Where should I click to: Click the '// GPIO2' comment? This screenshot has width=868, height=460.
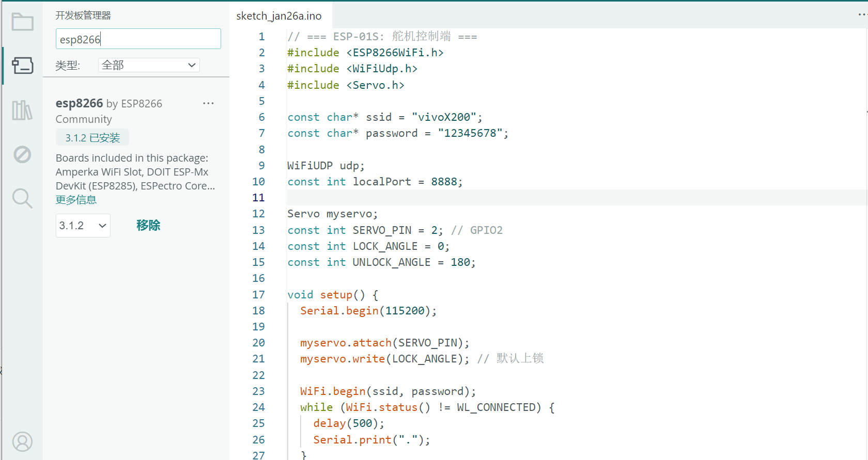[x=477, y=230]
